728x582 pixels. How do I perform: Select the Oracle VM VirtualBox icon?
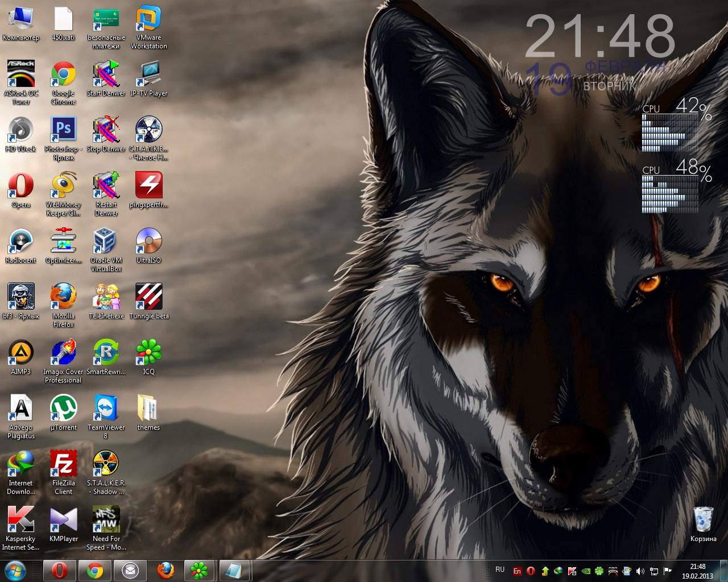point(106,242)
